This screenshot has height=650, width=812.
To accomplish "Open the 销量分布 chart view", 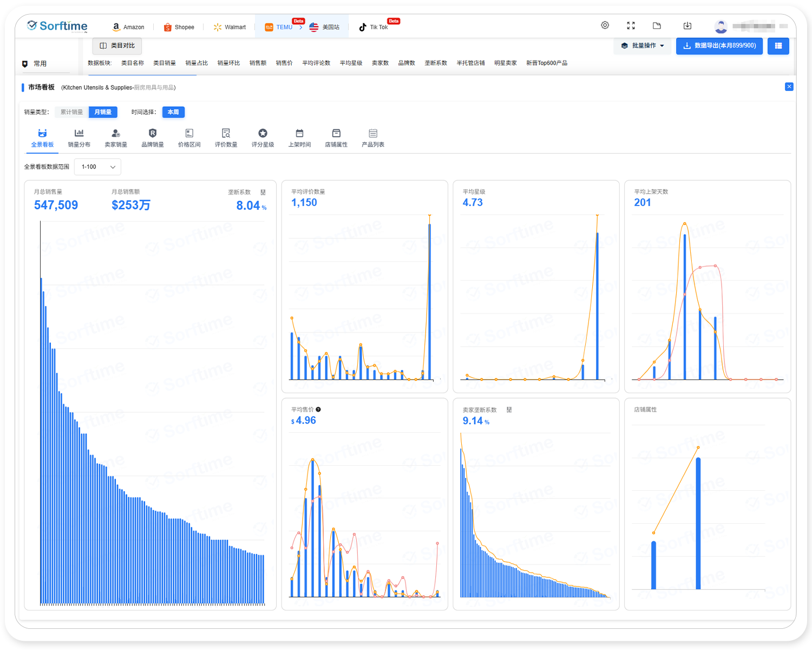I will [79, 138].
